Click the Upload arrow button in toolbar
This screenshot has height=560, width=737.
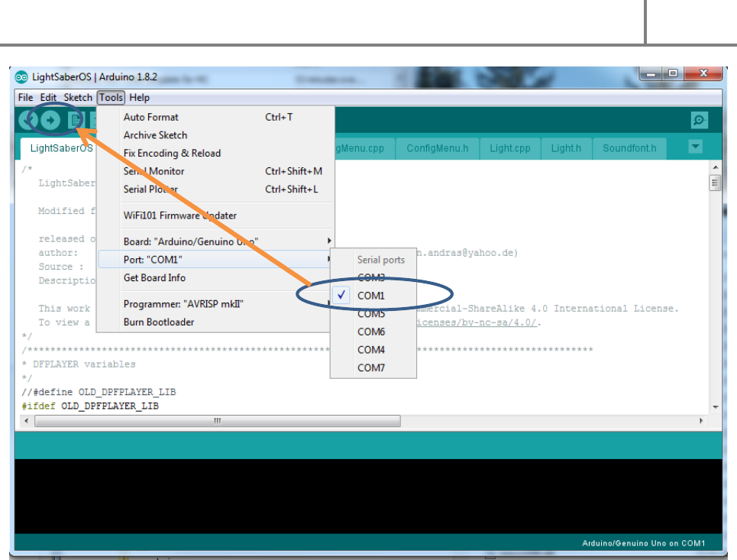50,121
